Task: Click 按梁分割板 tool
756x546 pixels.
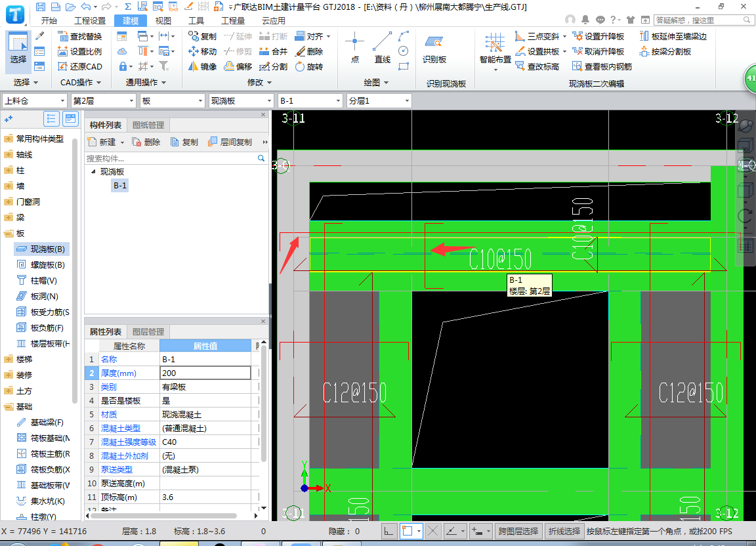Action: 665,52
